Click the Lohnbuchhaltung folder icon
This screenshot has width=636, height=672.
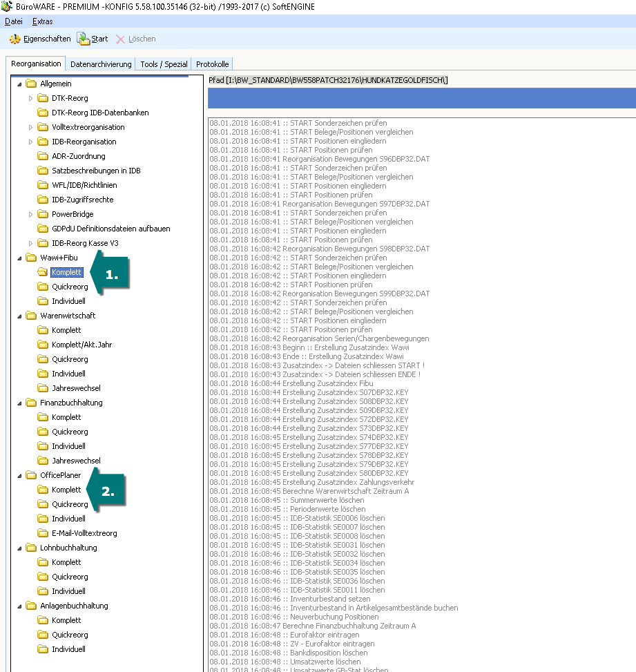(x=31, y=548)
